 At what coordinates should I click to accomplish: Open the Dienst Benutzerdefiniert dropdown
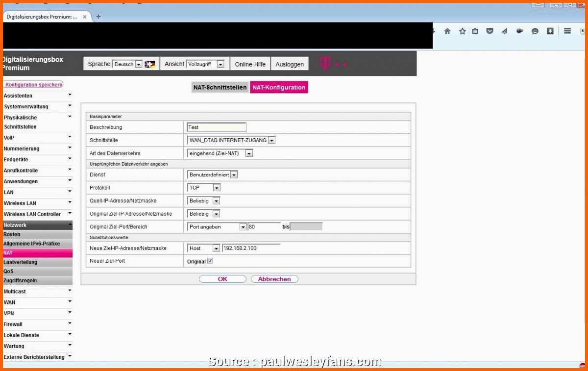click(213, 174)
